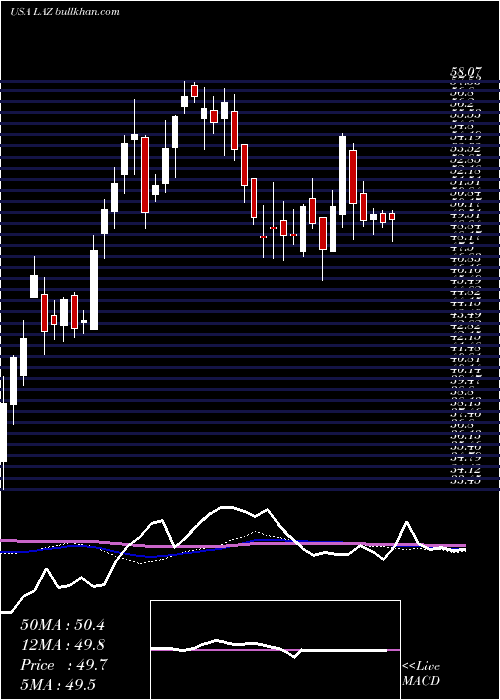Select the 50MA : 50.4 readout
The width and height of the screenshot is (500, 700).
pos(62,625)
